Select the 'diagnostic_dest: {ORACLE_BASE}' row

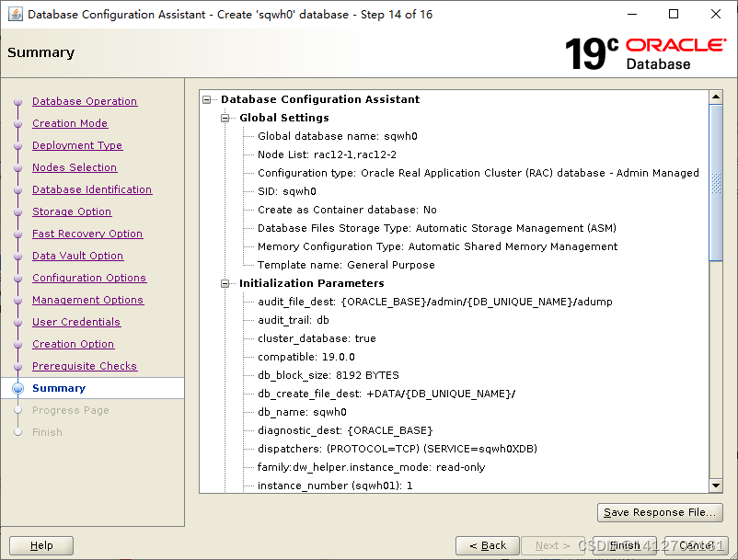(345, 430)
